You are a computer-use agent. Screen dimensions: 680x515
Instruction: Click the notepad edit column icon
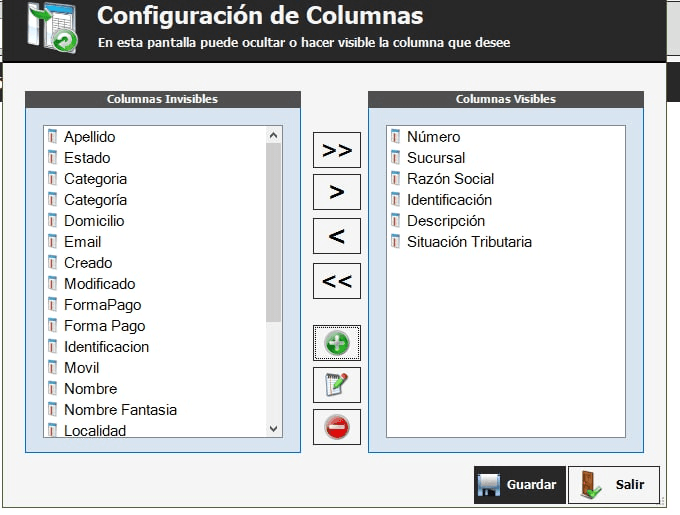tap(337, 385)
